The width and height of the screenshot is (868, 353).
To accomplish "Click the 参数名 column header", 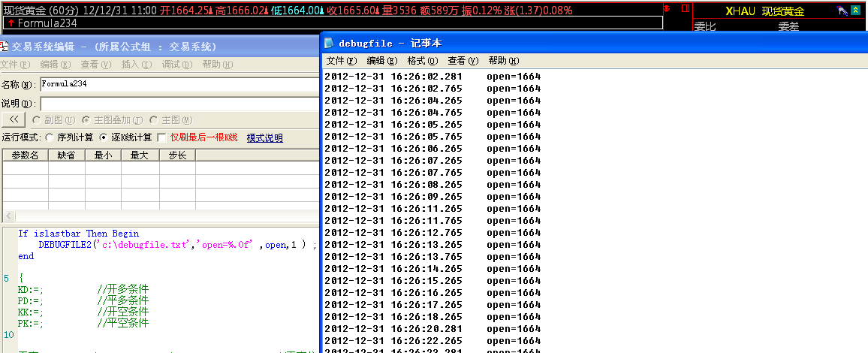I will (26, 155).
